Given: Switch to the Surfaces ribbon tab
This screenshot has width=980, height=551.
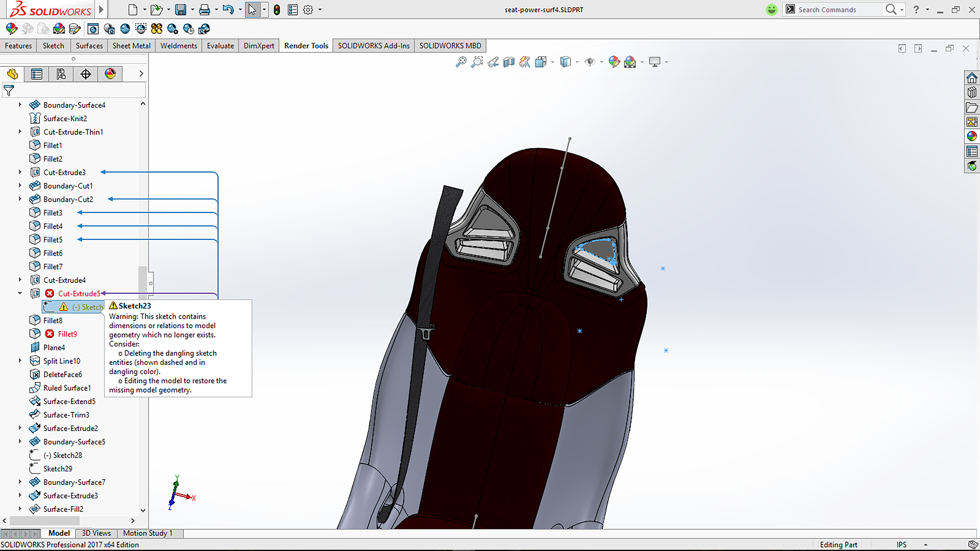Looking at the screenshot, I should pos(89,46).
